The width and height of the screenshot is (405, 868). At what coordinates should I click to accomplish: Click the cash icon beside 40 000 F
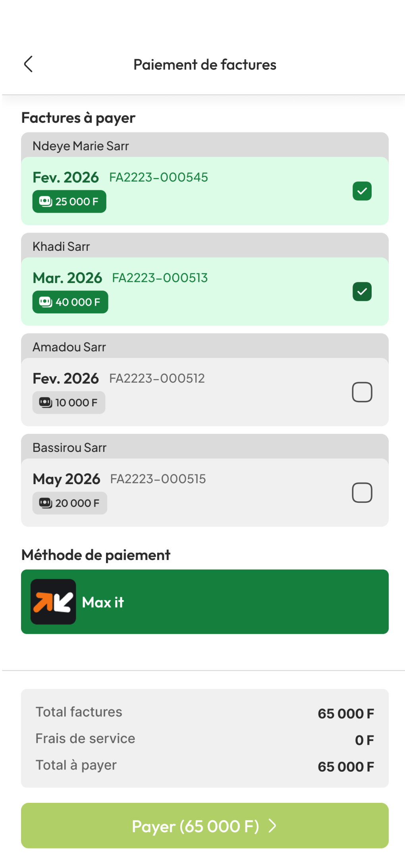coord(46,302)
